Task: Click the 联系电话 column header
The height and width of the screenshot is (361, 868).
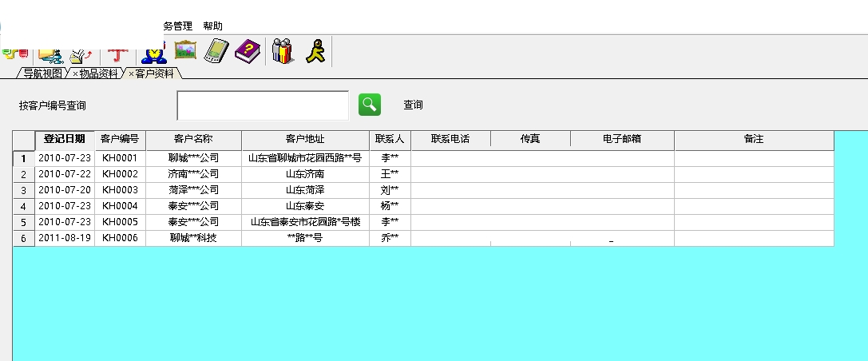Action: 450,139
